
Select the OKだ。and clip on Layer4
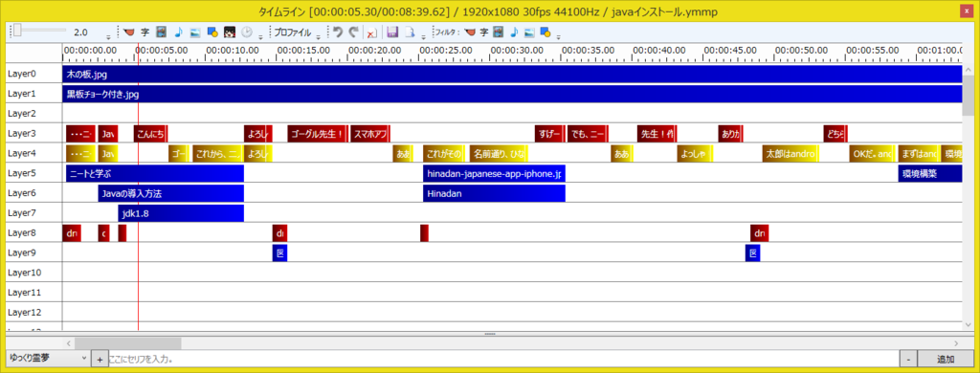872,154
